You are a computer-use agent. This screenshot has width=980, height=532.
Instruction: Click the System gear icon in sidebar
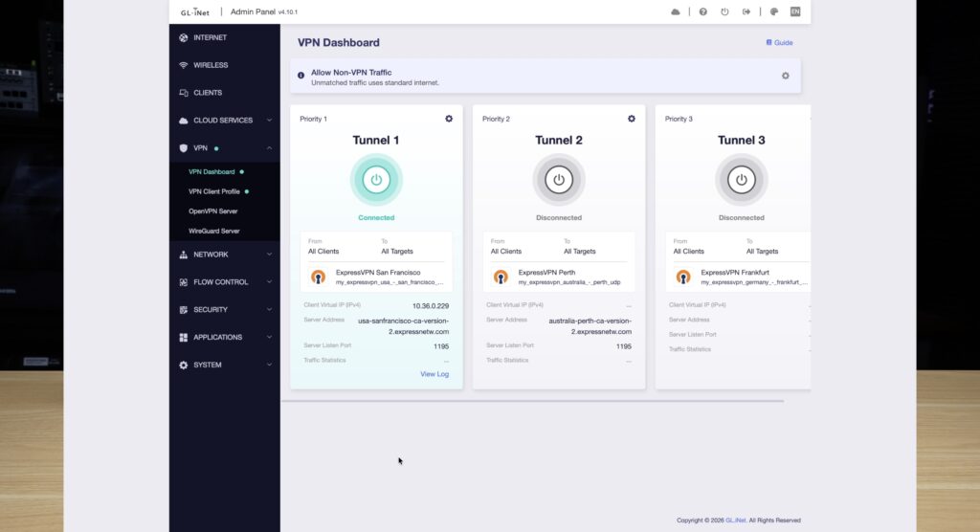tap(183, 366)
